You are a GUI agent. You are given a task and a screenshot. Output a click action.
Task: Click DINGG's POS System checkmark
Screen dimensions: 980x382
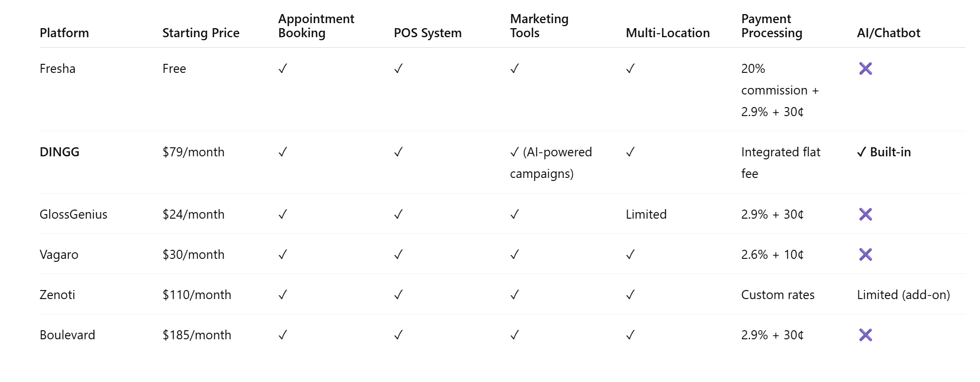coord(398,152)
